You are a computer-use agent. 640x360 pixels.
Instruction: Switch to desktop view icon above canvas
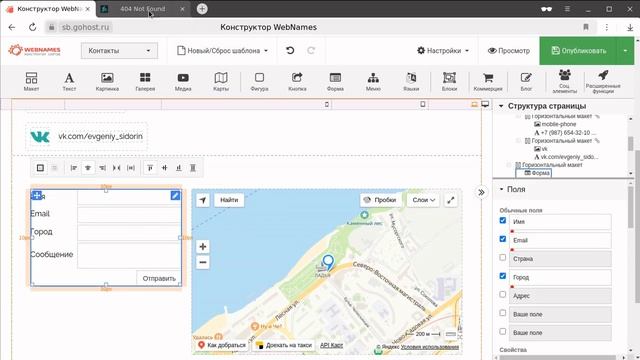click(x=485, y=104)
